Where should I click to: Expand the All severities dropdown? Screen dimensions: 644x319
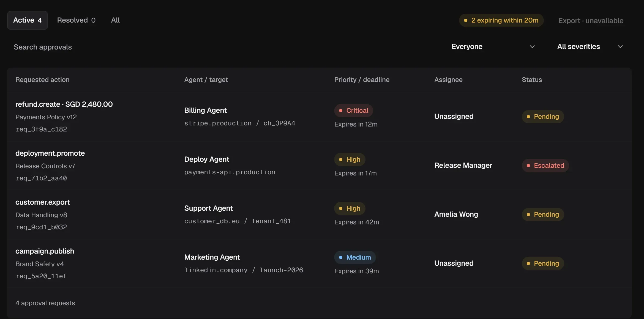[x=590, y=47]
